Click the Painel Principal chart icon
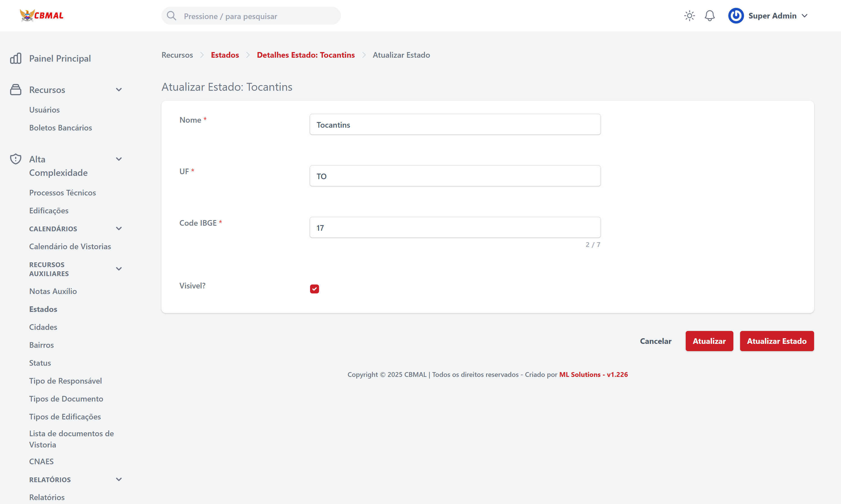841x504 pixels. coord(16,59)
